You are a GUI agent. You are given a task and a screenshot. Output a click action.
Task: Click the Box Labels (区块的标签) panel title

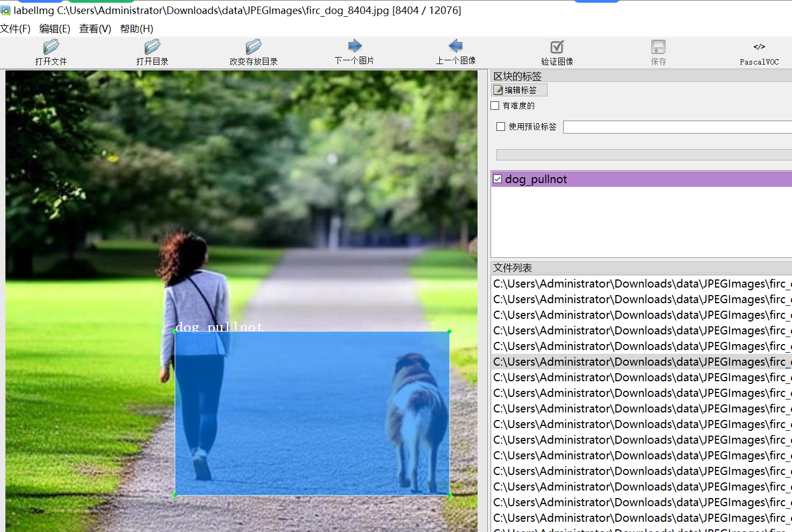[x=517, y=76]
